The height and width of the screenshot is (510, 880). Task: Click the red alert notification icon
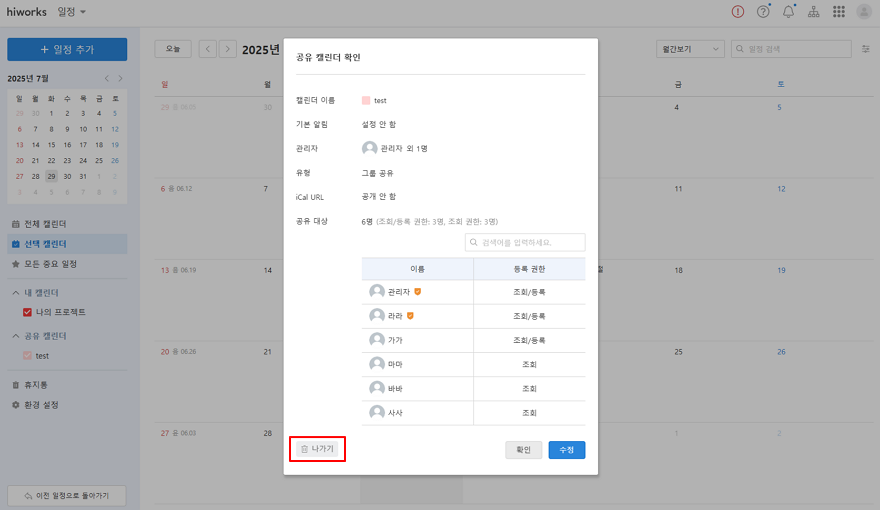pyautogui.click(x=738, y=12)
